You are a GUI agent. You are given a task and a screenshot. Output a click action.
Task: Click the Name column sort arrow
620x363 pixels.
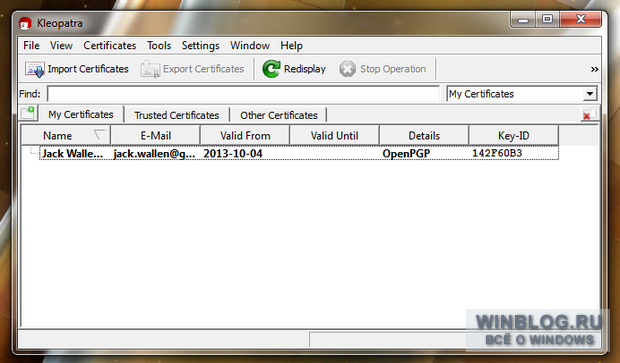(x=99, y=134)
